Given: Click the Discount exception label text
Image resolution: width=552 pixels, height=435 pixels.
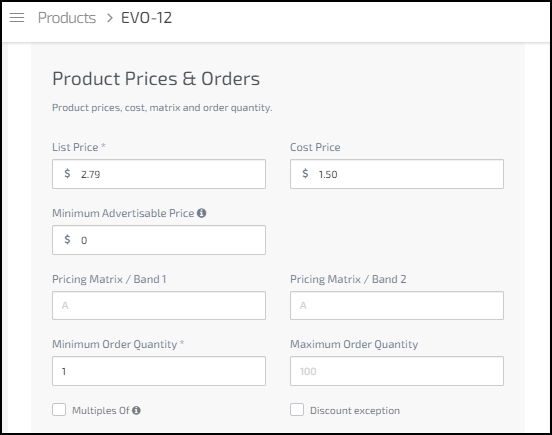Looking at the screenshot, I should (x=355, y=410).
